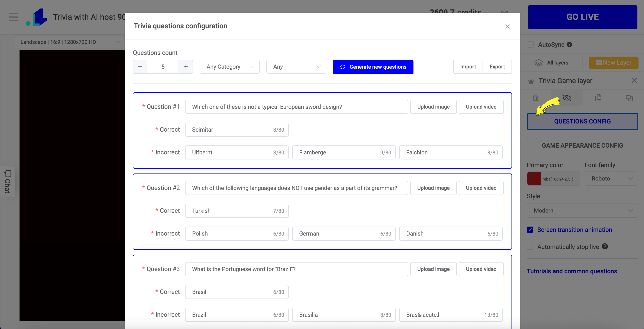Expand the Any difficulty dropdown
Image resolution: width=644 pixels, height=329 pixels.
click(296, 67)
